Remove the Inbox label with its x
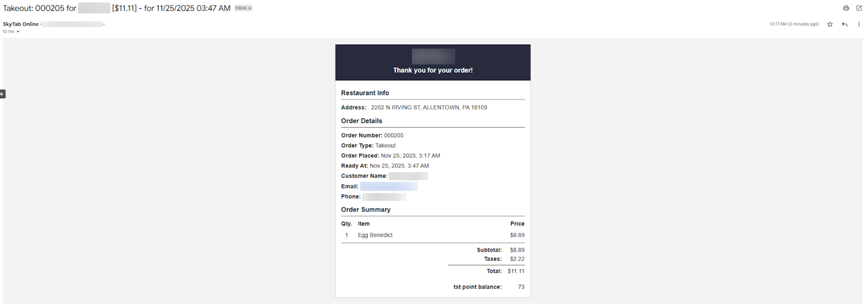The width and height of the screenshot is (868, 308). coord(250,8)
